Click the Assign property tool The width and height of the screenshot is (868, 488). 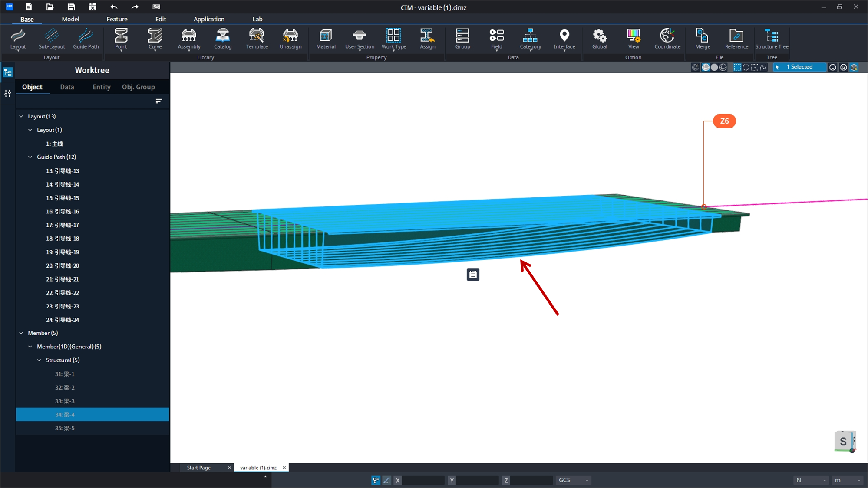pyautogui.click(x=427, y=39)
